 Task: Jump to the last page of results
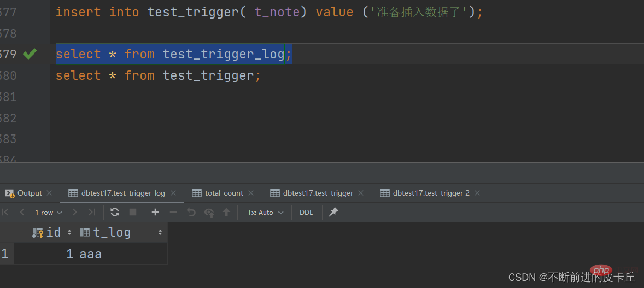click(x=92, y=212)
